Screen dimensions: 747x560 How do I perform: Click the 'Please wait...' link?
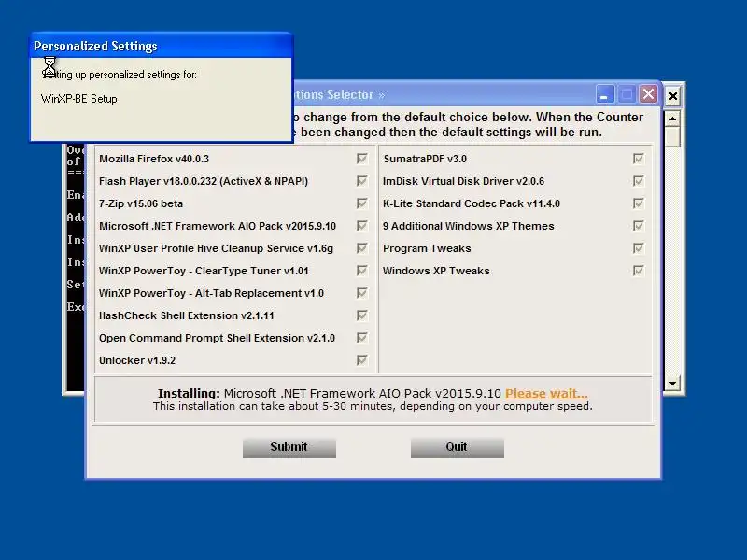(x=546, y=393)
